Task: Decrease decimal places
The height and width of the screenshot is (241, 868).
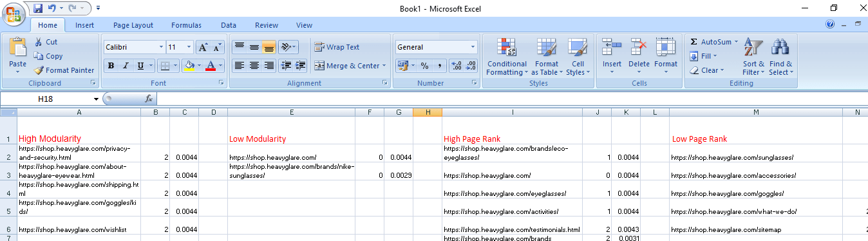Action: tap(471, 66)
